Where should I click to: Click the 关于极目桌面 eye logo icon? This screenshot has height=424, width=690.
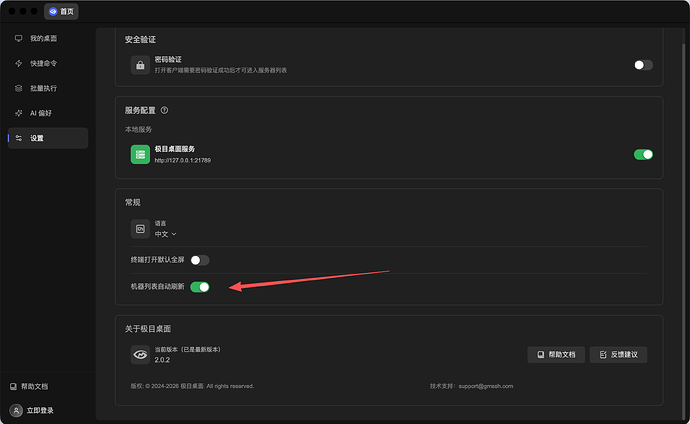(140, 355)
